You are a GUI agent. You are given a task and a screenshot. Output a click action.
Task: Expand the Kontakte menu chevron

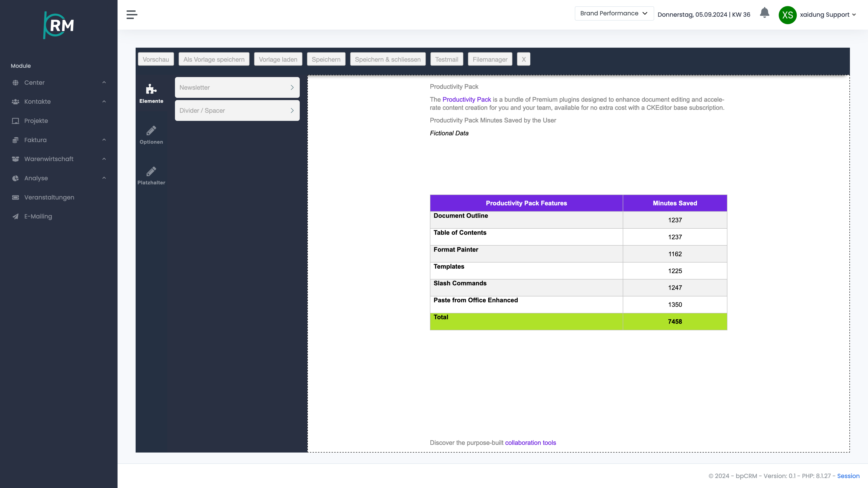pyautogui.click(x=104, y=102)
